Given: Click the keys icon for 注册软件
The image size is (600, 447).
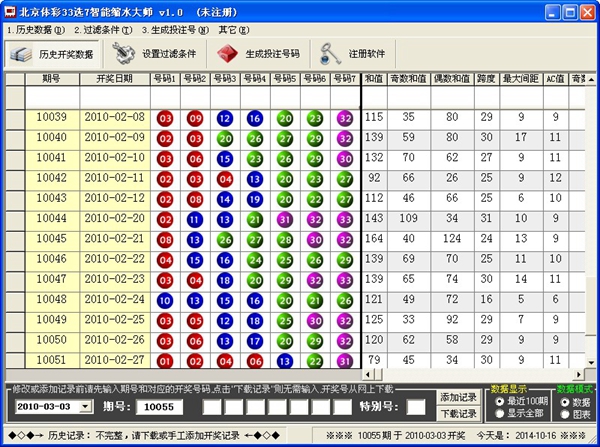Looking at the screenshot, I should pyautogui.click(x=330, y=54).
